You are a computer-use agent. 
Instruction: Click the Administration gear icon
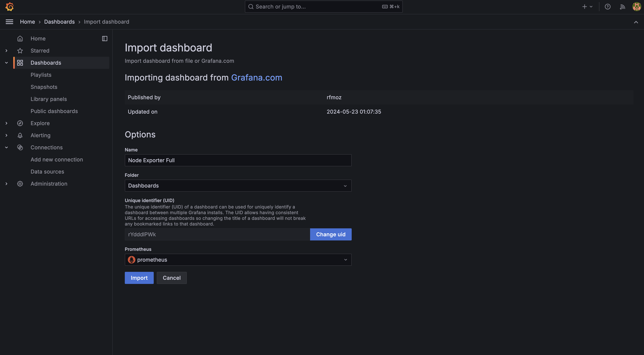(20, 184)
